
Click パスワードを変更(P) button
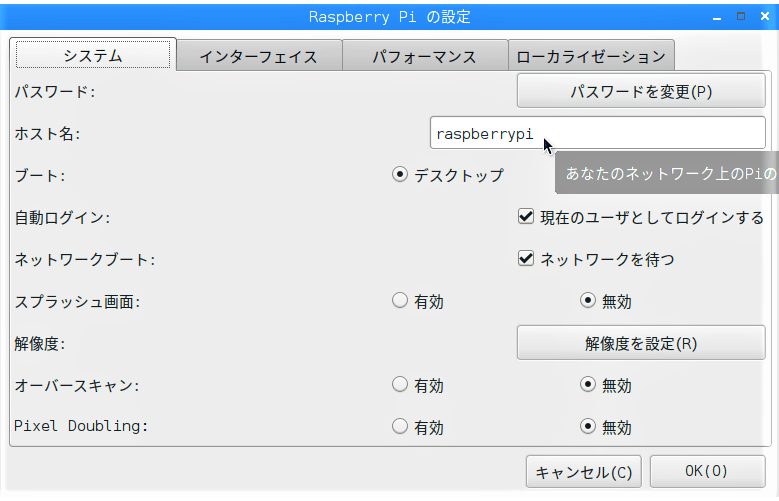point(641,91)
